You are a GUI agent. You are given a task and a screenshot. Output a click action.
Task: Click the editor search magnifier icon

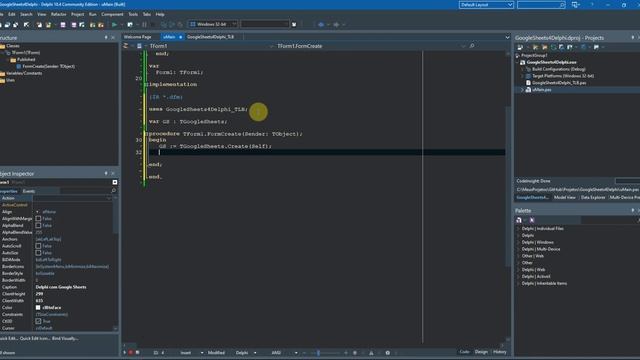click(472, 46)
